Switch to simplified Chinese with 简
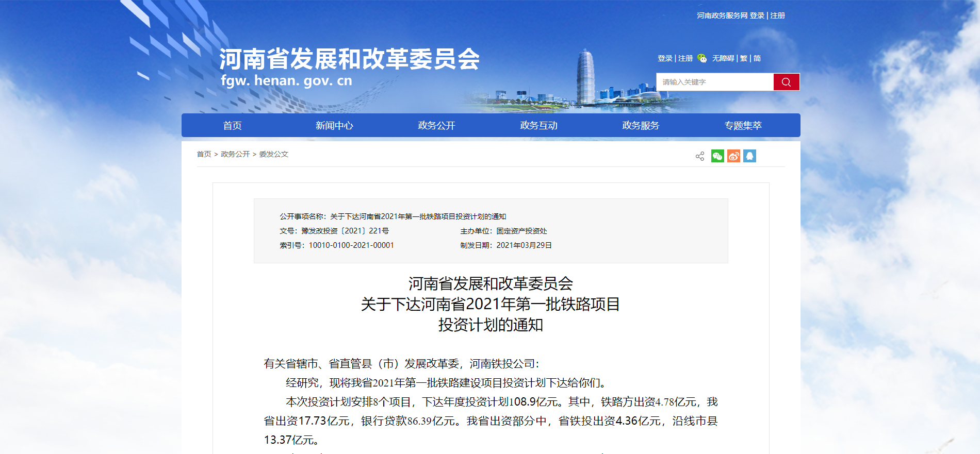980x454 pixels. (x=757, y=59)
